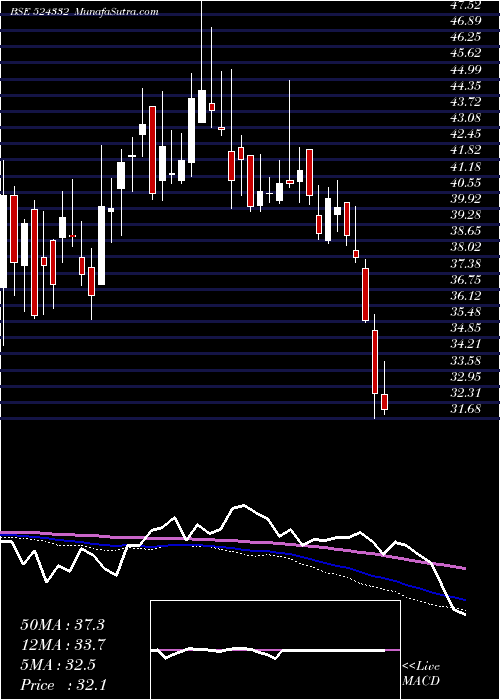This screenshot has width=500, height=700.
Task: Click inside the MACD inset chart
Action: tap(275, 650)
